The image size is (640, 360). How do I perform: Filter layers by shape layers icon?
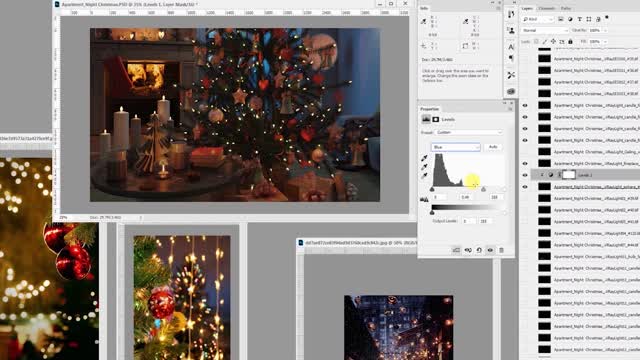[589, 19]
